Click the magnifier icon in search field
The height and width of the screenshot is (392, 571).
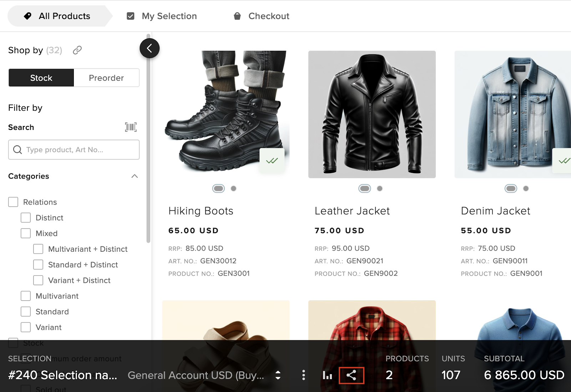point(17,150)
